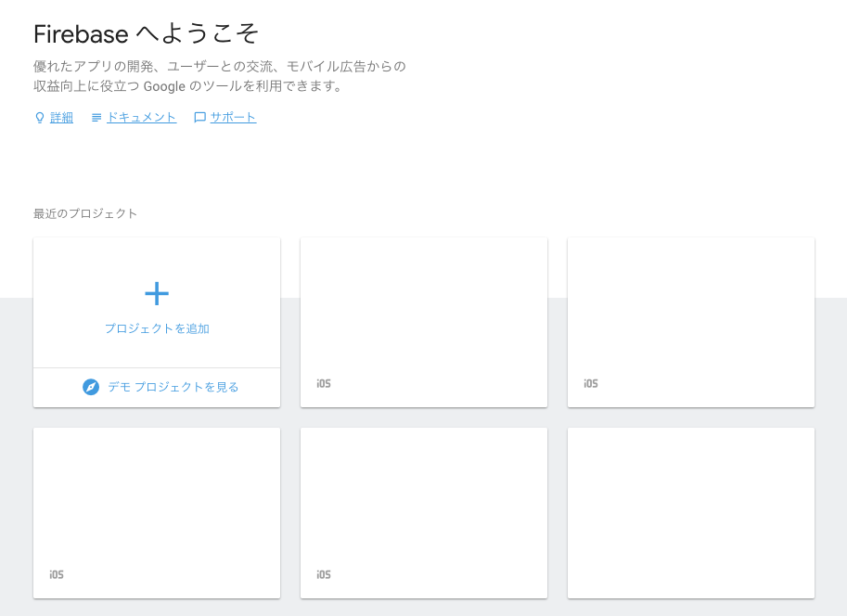
Task: Open the bottom middle project card
Action: [x=423, y=512]
